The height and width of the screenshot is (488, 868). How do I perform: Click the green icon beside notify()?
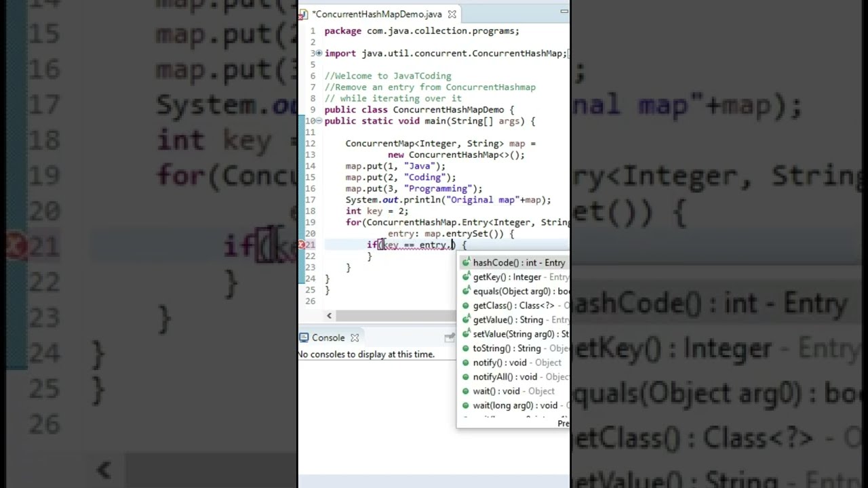tap(466, 363)
